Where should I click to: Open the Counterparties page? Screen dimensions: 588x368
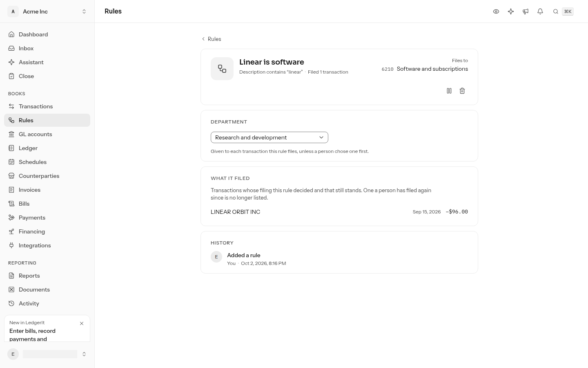[x=47, y=176]
